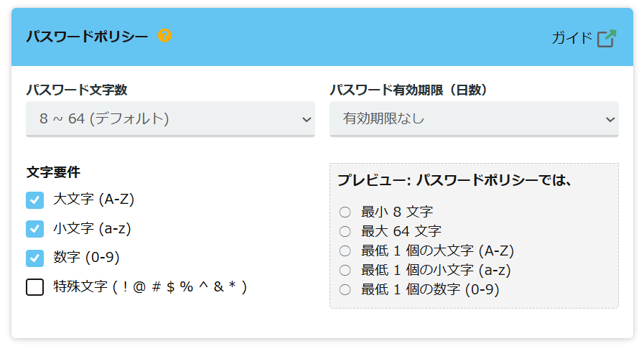The height and width of the screenshot is (346, 644).
Task: Click the external link icon beside ガイド
Action: 607,38
